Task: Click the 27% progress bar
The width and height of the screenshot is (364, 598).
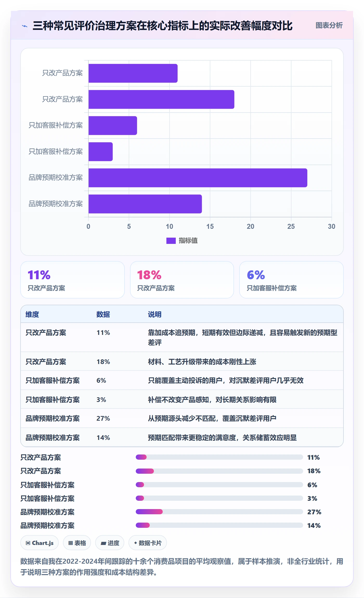Action: pos(219,512)
